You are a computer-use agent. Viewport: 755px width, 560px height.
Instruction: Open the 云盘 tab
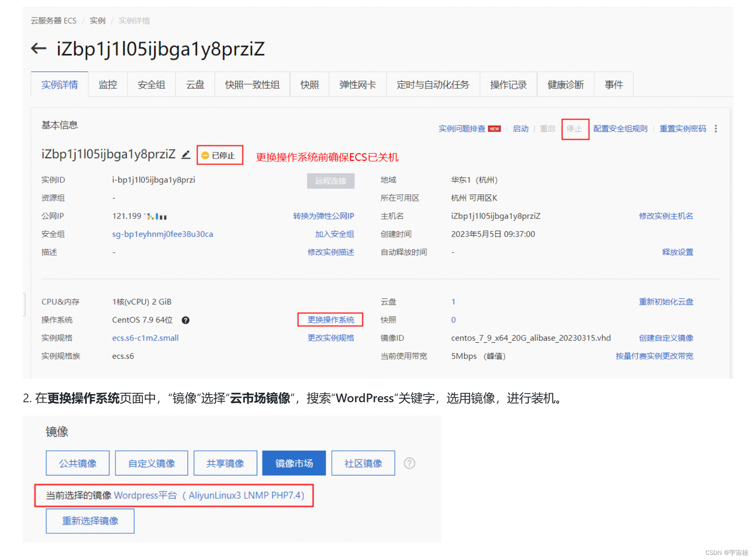tap(195, 84)
